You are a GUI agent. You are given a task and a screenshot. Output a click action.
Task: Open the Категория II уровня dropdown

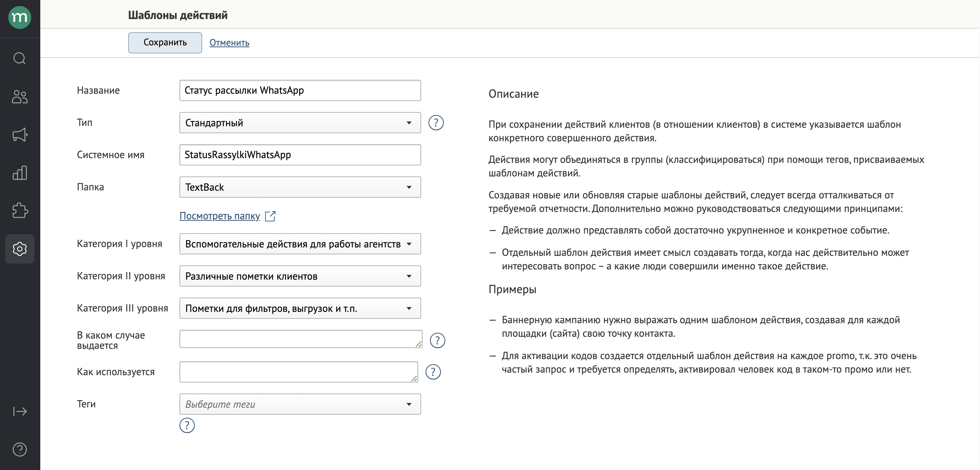point(300,276)
